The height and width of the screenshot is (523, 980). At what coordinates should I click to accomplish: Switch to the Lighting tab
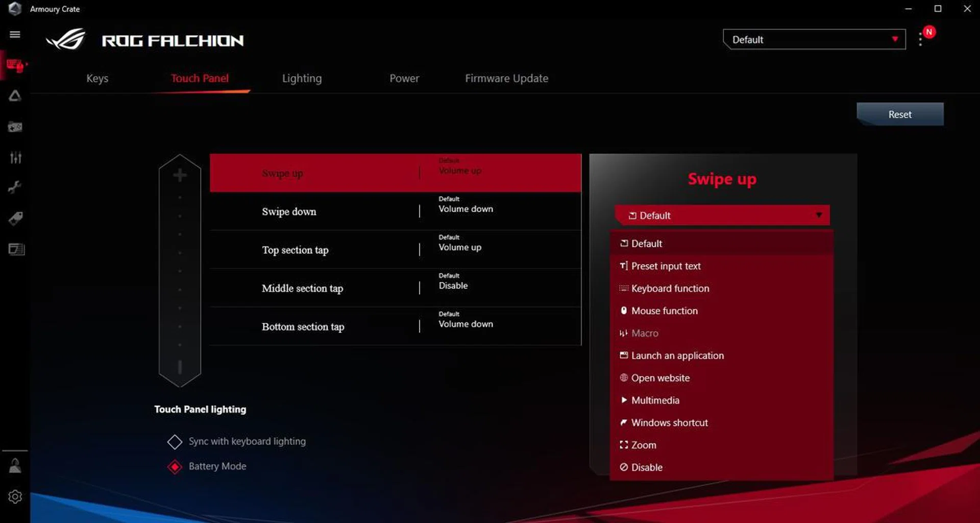click(x=302, y=78)
